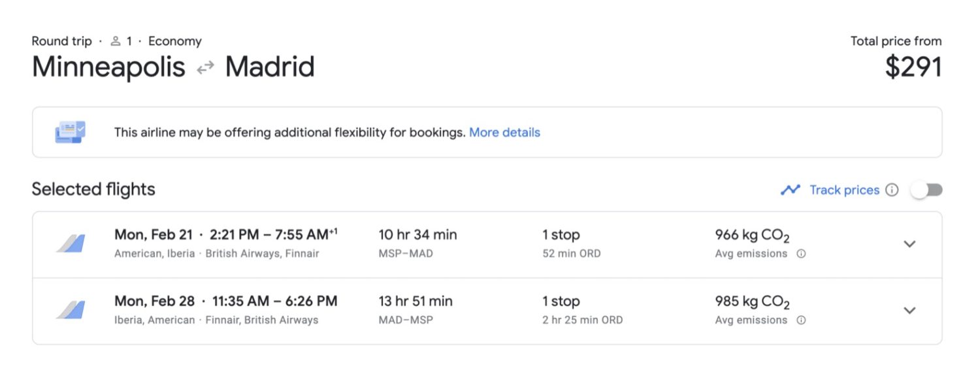Open the emissions info icon for the Feb 28 flight
This screenshot has height=376, width=980.
[802, 321]
